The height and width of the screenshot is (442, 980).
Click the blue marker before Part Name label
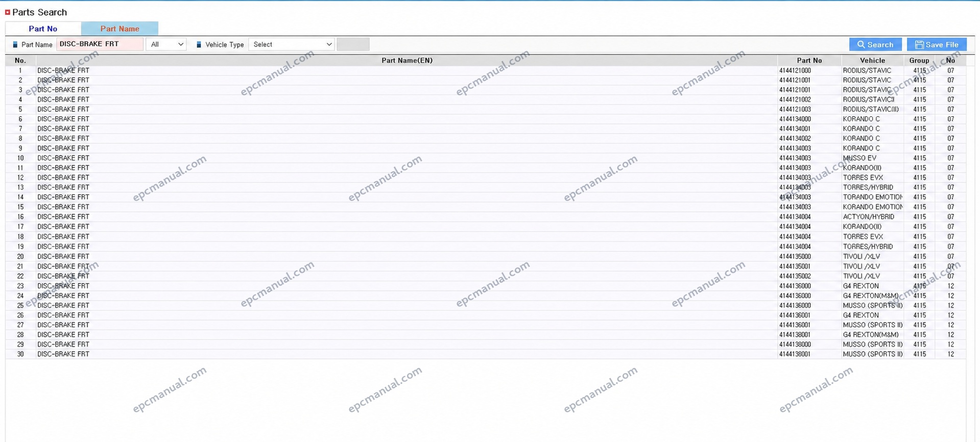click(x=15, y=45)
